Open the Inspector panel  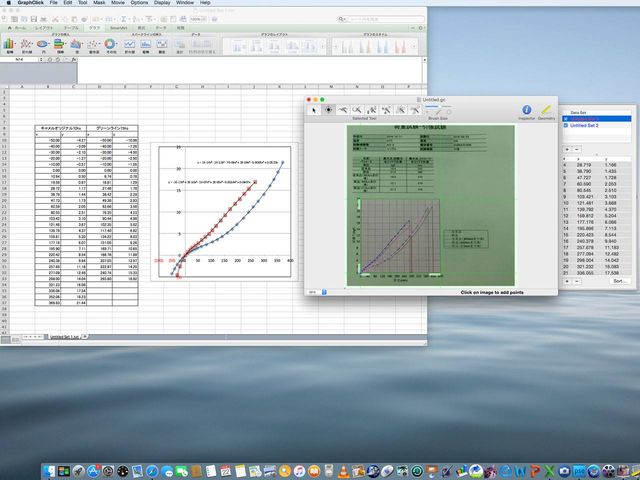526,109
